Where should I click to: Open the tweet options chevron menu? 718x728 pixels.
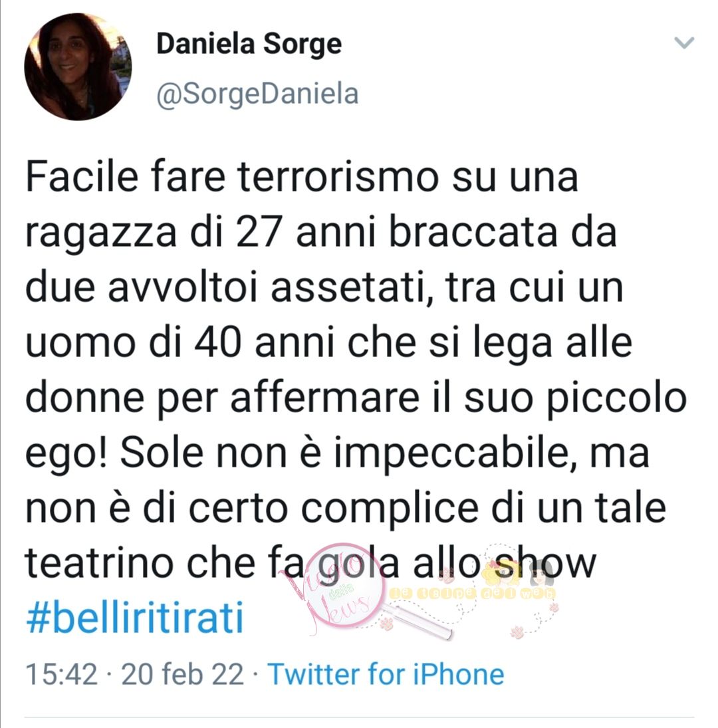[683, 43]
